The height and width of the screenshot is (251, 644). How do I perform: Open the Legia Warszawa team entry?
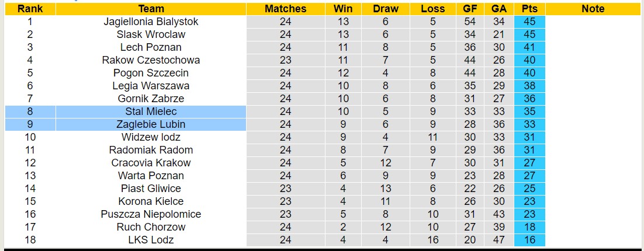coord(151,86)
